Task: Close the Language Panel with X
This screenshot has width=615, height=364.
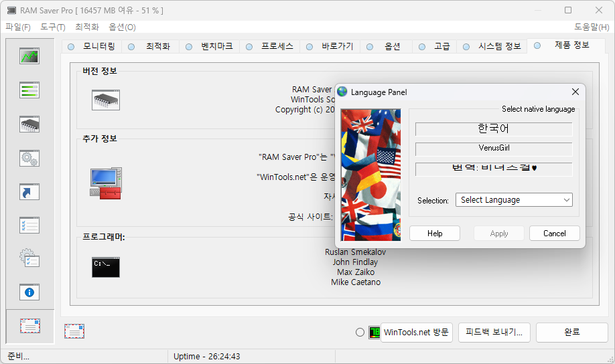Action: [x=575, y=92]
